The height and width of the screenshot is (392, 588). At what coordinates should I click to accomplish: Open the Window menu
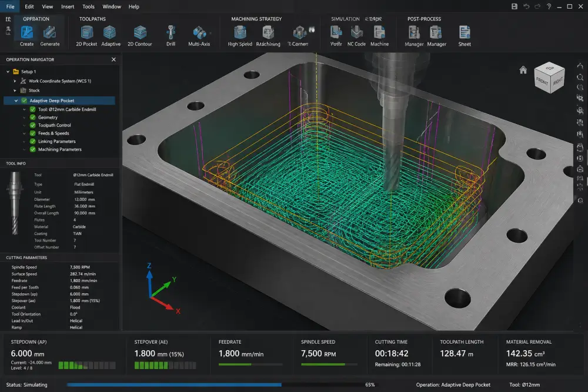coord(112,6)
